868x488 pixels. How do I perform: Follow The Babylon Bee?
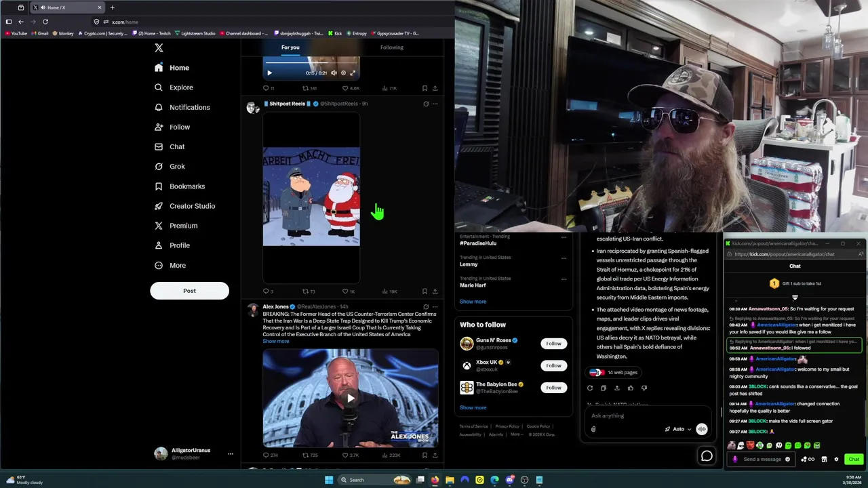pos(553,388)
